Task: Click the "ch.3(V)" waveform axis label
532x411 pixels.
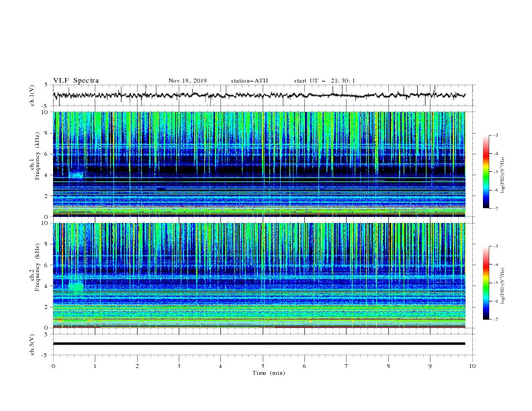Action: [x=32, y=345]
